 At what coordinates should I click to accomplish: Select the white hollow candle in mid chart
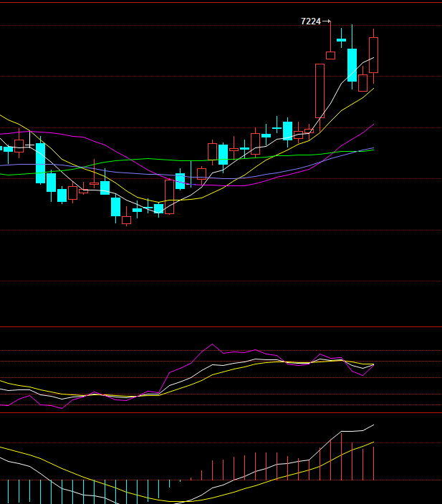point(201,173)
